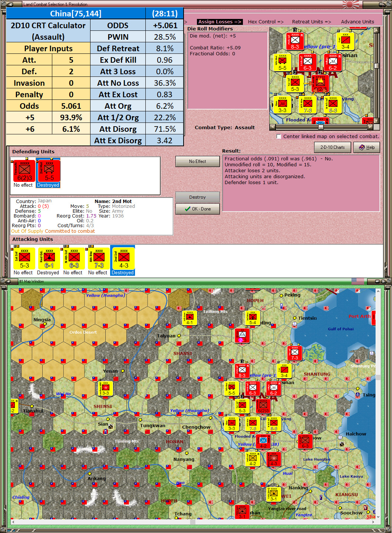
Task: Click the 'Tientsin' city label on main map
Action: [307, 318]
